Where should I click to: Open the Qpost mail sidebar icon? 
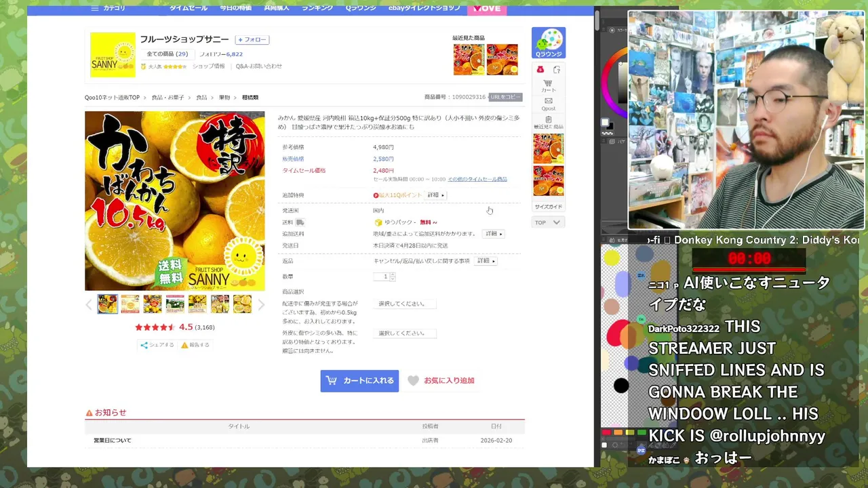(x=548, y=104)
